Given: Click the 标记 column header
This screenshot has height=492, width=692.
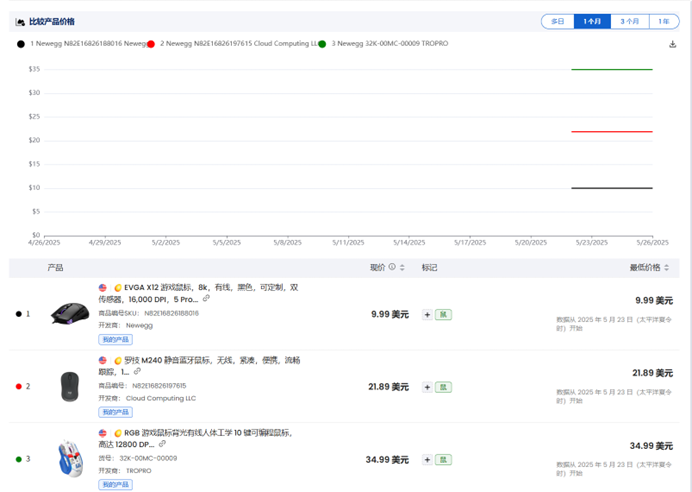Looking at the screenshot, I should pyautogui.click(x=429, y=267).
